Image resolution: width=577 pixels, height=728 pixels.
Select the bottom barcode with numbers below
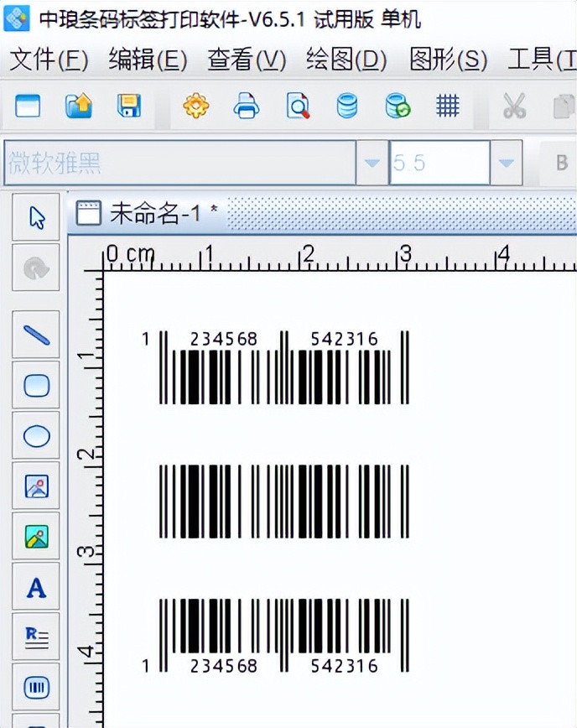[x=276, y=636]
